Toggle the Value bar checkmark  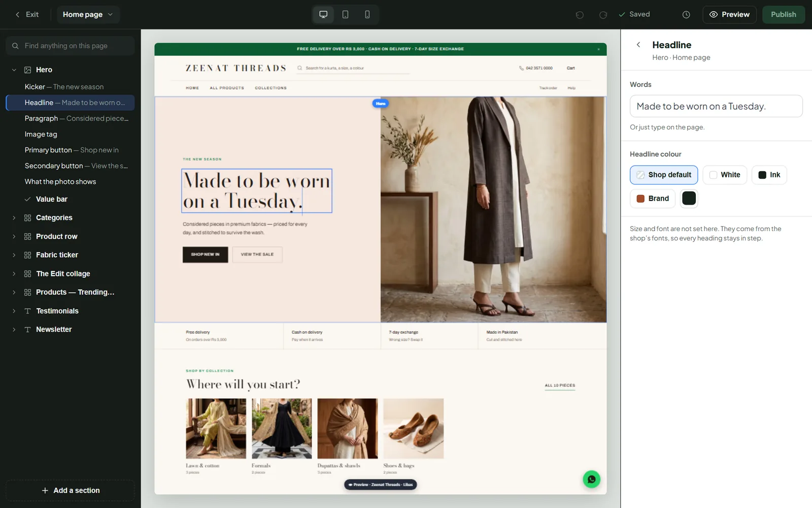[28, 199]
